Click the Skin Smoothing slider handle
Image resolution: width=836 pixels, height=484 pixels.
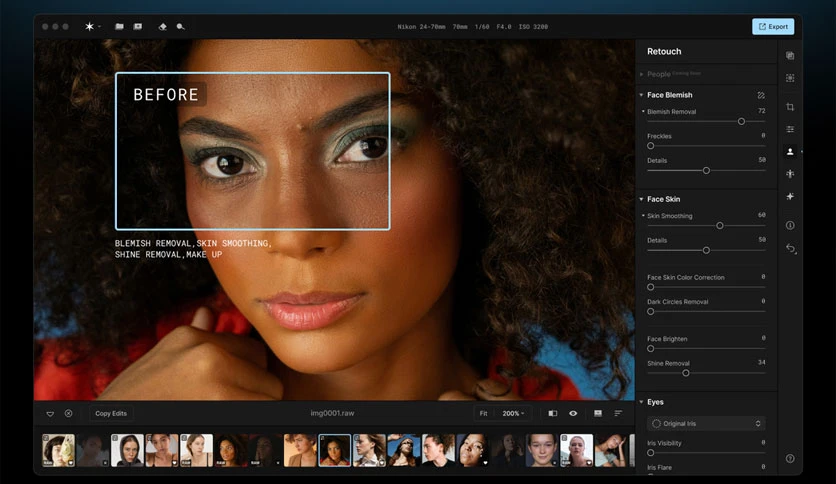click(x=720, y=226)
